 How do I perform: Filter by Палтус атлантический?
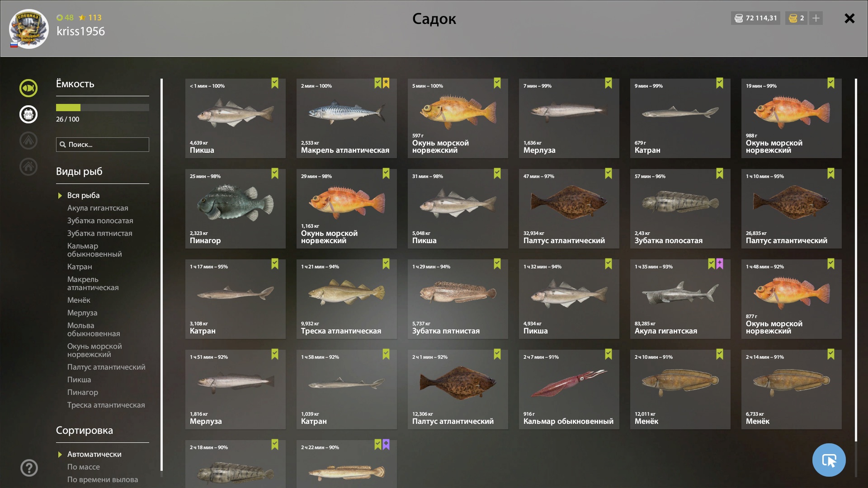coord(106,367)
